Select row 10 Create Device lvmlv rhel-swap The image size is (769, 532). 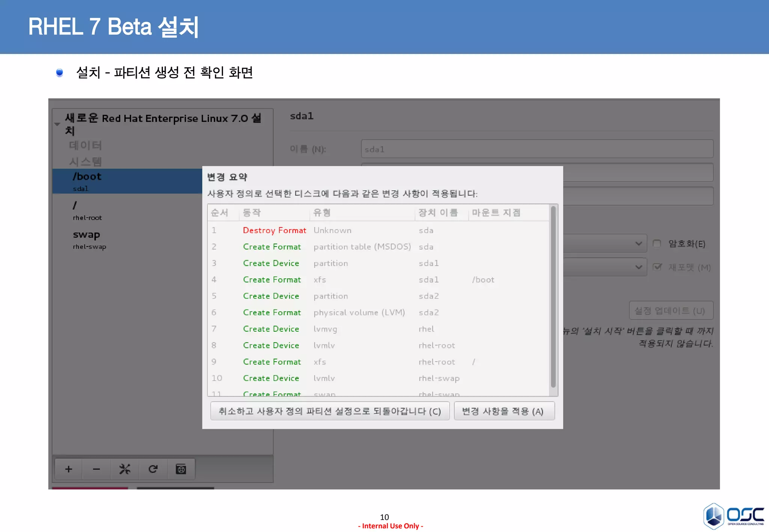378,378
